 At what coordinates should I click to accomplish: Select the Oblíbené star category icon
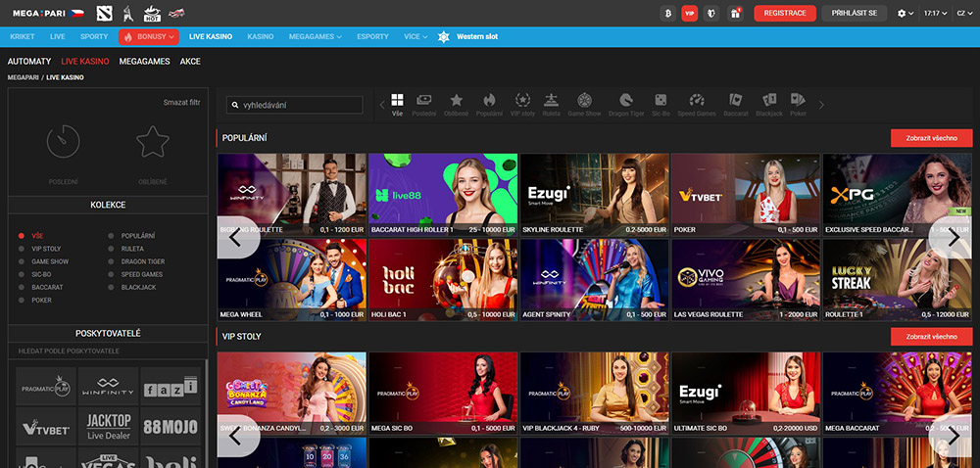pyautogui.click(x=457, y=100)
